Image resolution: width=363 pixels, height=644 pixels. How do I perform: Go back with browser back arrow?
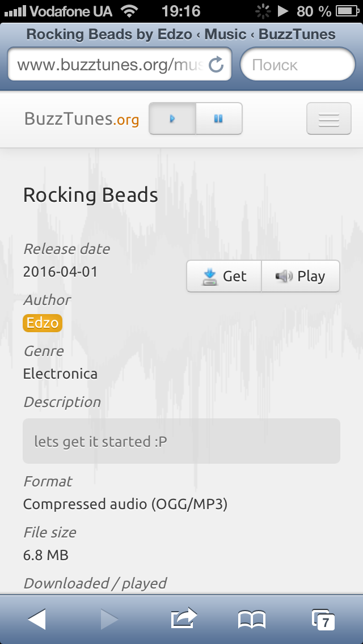pyautogui.click(x=37, y=619)
